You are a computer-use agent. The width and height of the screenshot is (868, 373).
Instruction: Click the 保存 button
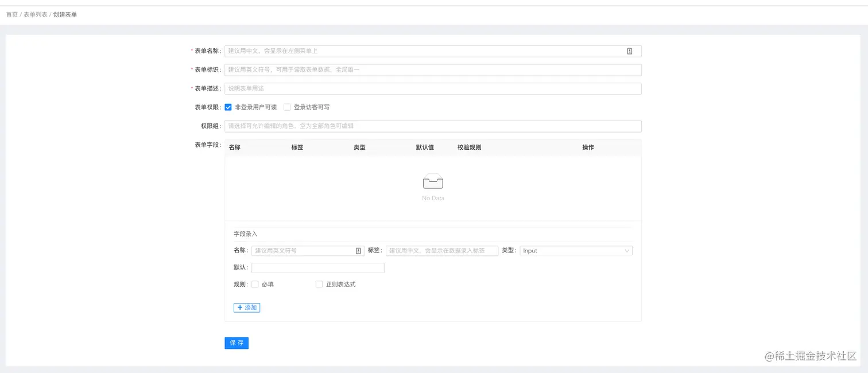click(x=237, y=343)
